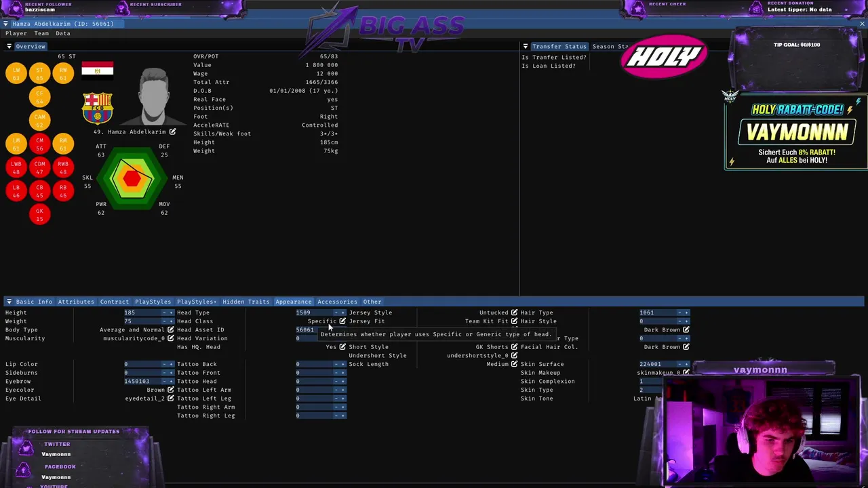
Task: Click the Egypt national flag
Action: [x=98, y=70]
